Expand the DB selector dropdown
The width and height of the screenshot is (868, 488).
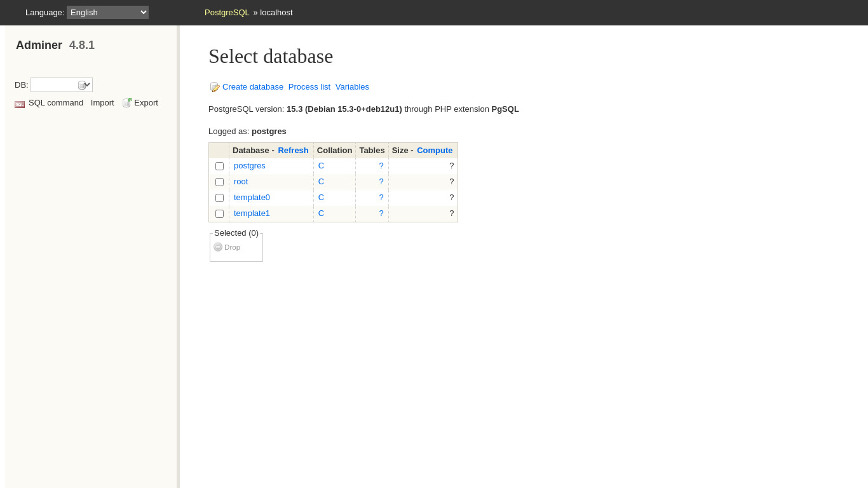point(62,85)
